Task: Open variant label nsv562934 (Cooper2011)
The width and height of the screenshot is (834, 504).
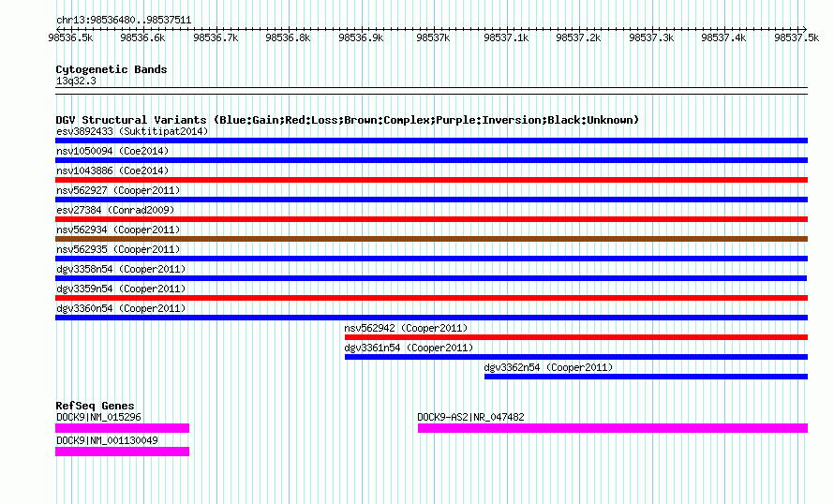Action: coord(118,230)
